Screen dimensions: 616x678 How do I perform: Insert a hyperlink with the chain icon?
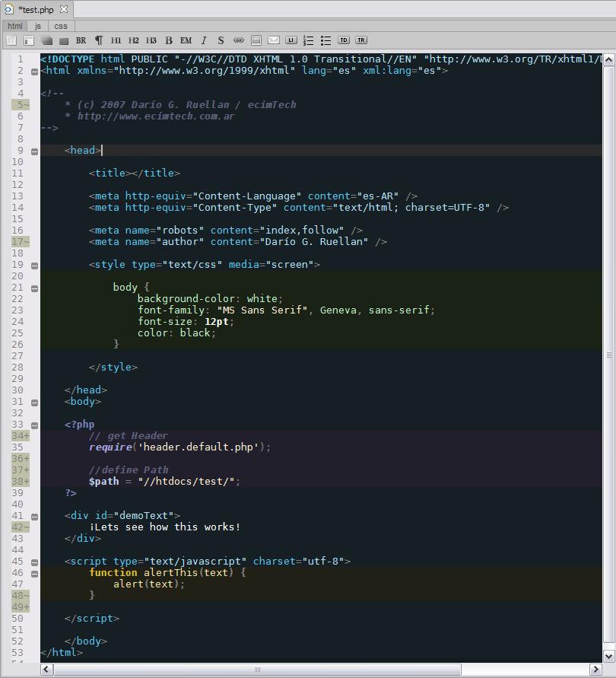(x=239, y=40)
